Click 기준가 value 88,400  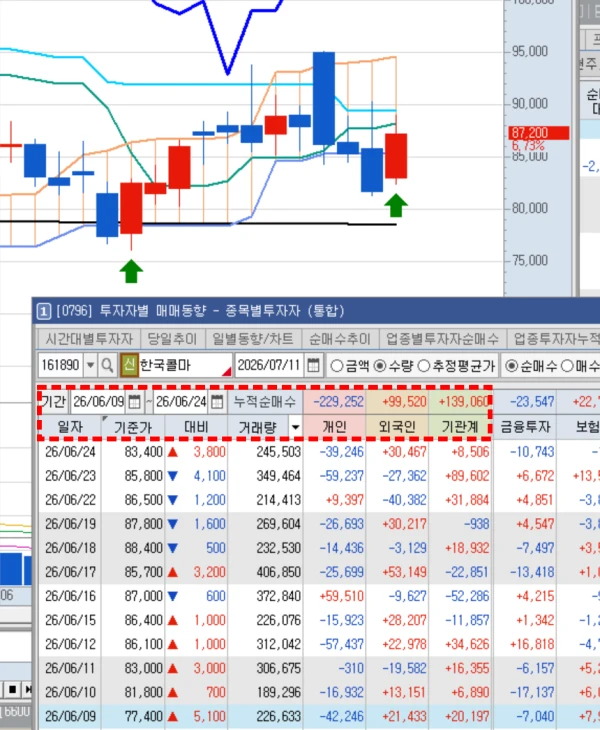click(x=143, y=548)
